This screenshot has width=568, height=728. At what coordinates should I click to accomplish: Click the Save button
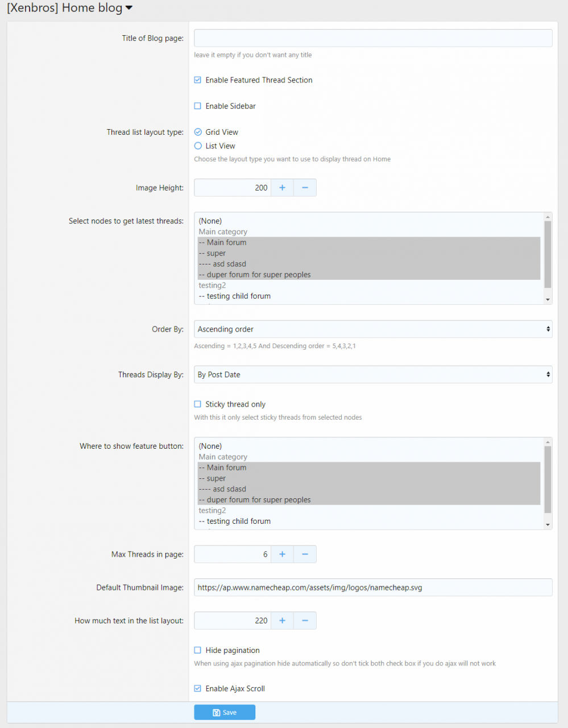(225, 712)
